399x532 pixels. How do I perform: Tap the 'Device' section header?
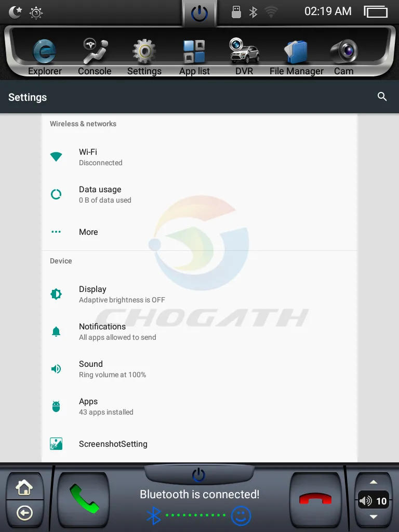[x=61, y=261]
